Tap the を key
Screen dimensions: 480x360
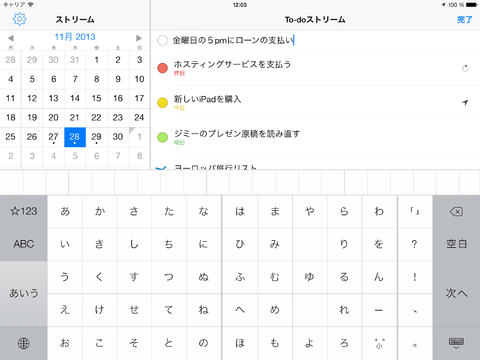(x=379, y=244)
